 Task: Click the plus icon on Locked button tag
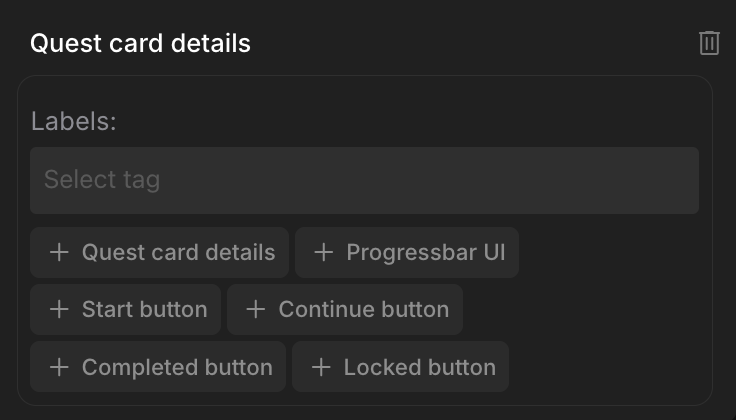321,368
